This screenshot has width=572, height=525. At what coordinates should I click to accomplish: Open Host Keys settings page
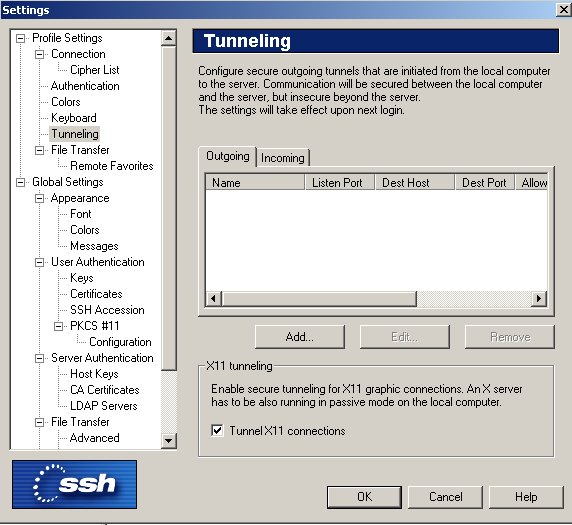pyautogui.click(x=94, y=374)
